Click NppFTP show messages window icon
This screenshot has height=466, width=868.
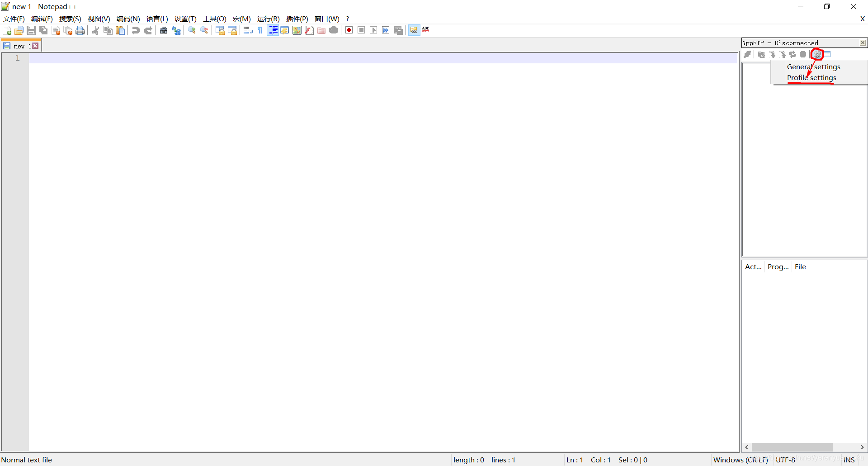827,54
